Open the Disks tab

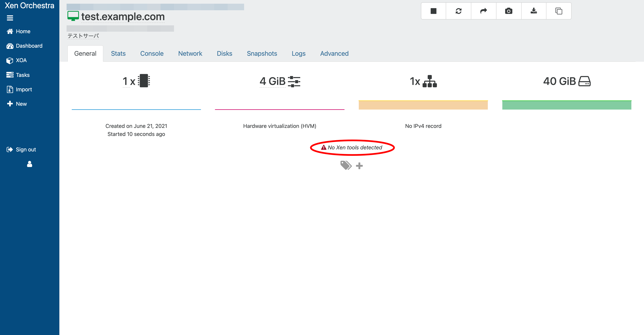tap(225, 54)
